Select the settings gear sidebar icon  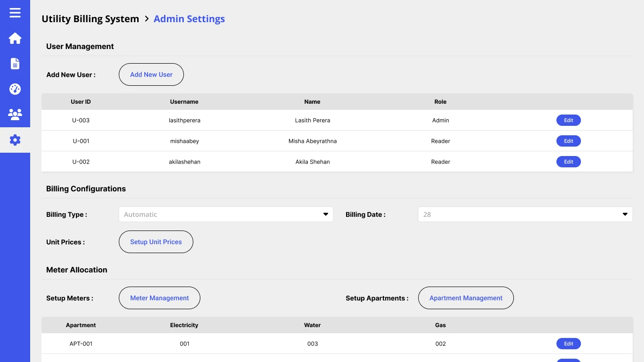(x=15, y=140)
